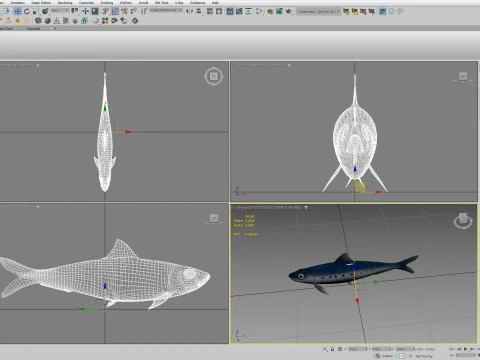Viewport: 480px width, 360px height.
Task: Open the Arnold menu
Action: click(x=143, y=3)
